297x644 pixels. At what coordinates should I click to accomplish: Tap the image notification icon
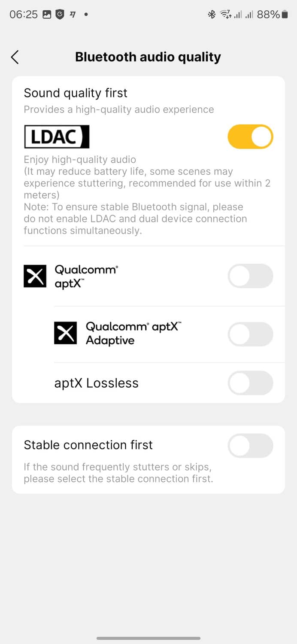pos(47,15)
